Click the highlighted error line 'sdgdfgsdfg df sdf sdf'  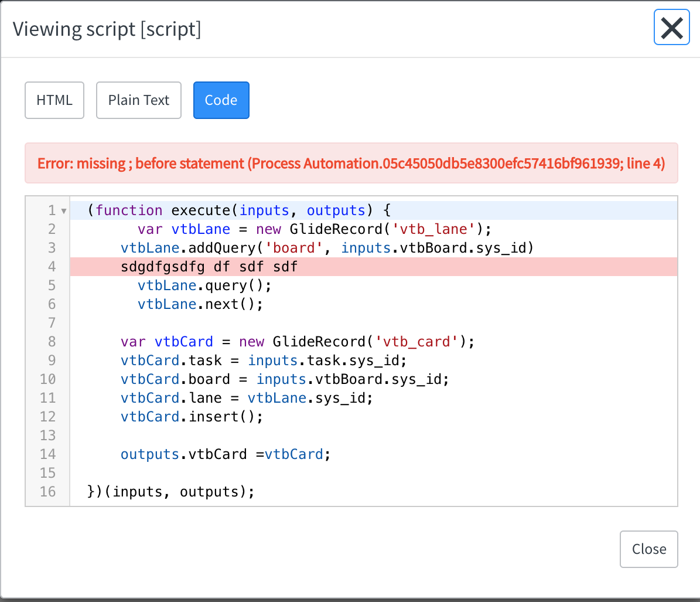tap(374, 267)
